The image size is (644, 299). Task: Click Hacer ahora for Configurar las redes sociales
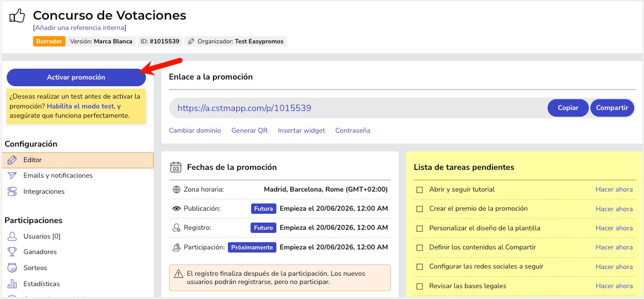click(x=614, y=267)
